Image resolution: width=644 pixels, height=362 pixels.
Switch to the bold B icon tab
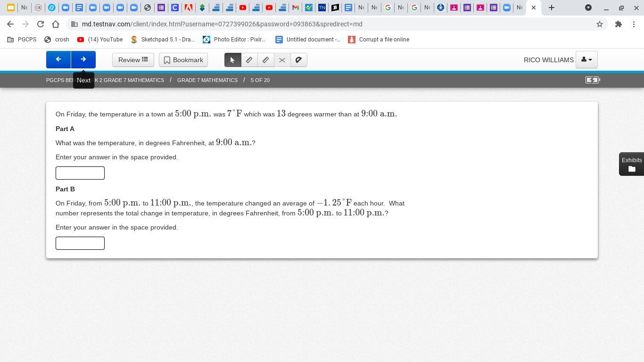[335, 8]
